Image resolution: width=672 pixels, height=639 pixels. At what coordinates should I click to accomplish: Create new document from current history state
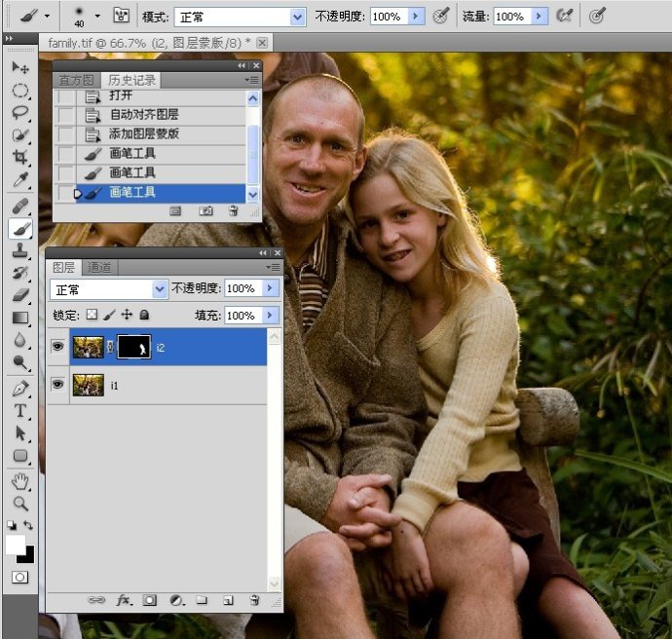[x=175, y=210]
